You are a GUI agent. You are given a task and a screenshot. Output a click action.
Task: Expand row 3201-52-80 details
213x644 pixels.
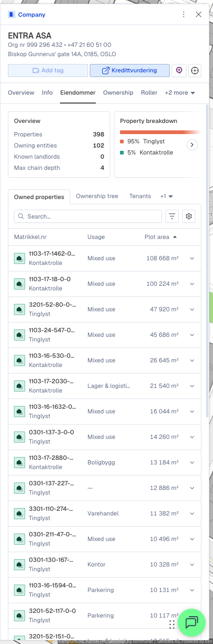coord(192,309)
